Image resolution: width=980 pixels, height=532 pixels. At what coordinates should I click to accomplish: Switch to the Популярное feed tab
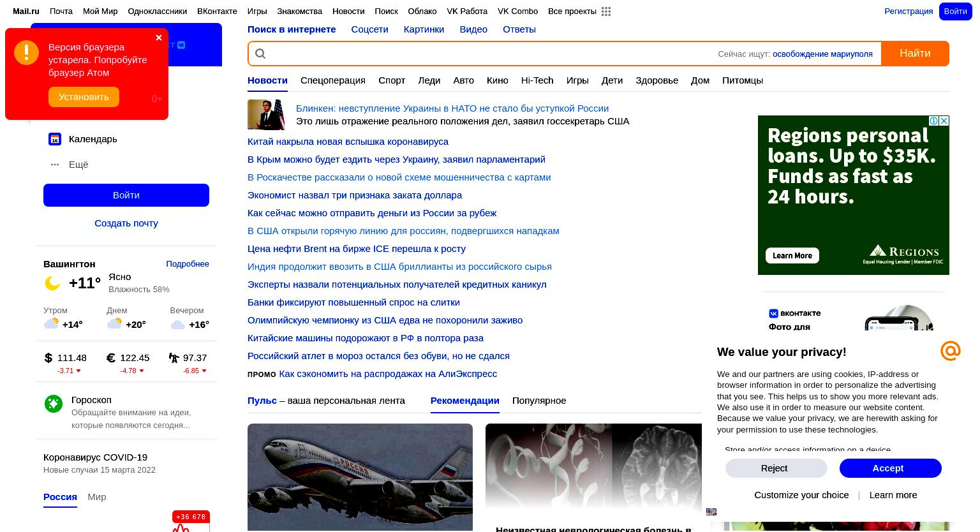pos(539,401)
